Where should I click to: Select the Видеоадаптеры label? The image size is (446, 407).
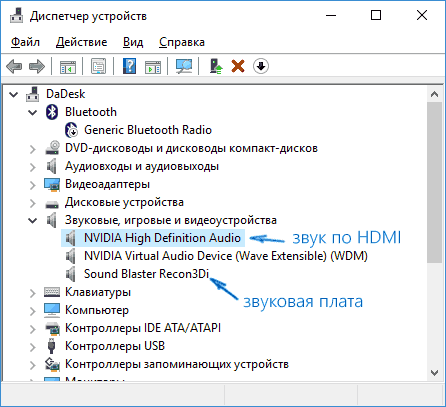point(107,184)
